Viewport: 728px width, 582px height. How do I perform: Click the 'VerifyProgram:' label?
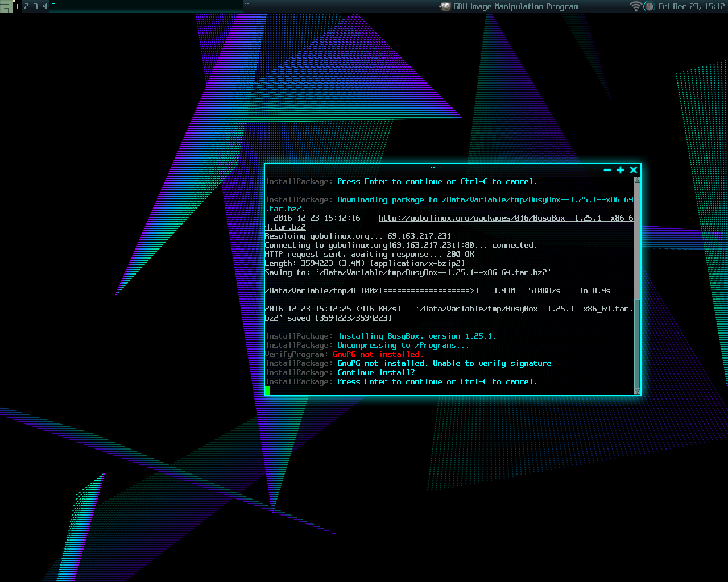(x=296, y=355)
